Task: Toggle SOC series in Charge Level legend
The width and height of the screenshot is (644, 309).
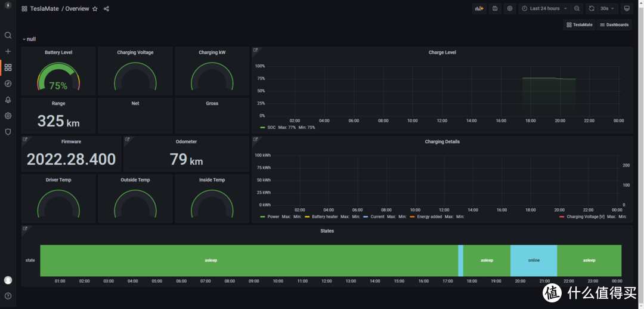Action: pyautogui.click(x=271, y=128)
